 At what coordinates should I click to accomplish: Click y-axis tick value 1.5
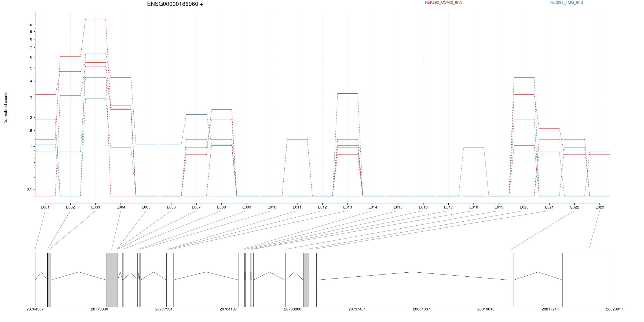click(x=29, y=131)
